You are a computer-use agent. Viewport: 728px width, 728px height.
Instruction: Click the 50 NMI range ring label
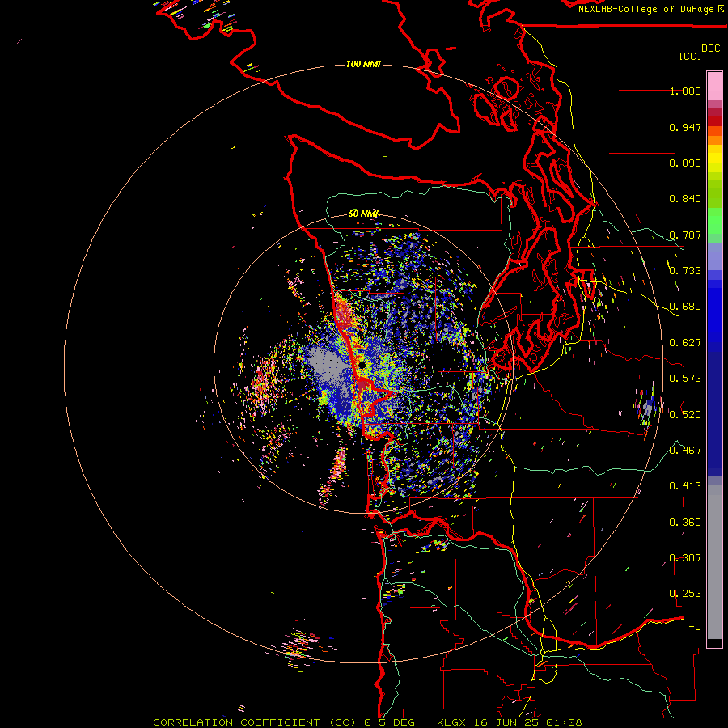(364, 214)
